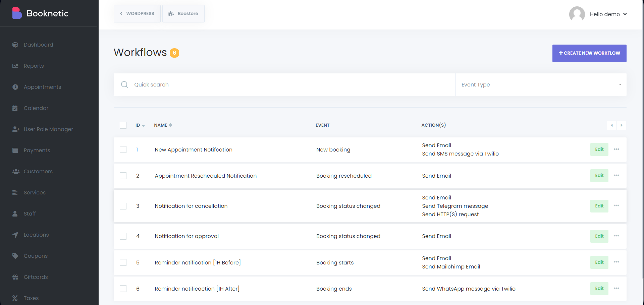
Task: Click the search magnifier icon
Action: coord(124,85)
